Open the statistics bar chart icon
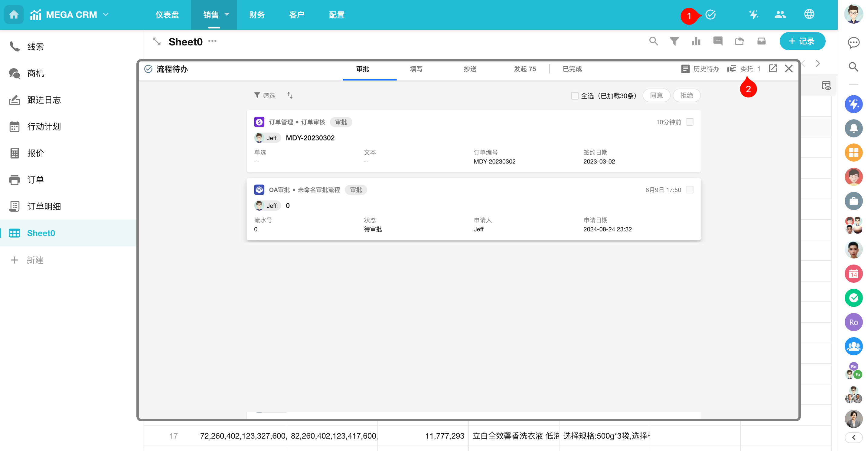This screenshot has height=451, width=868. (696, 41)
